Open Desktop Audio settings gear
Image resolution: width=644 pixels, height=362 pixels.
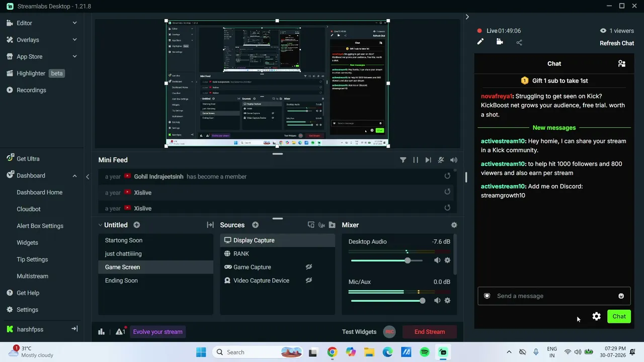447,260
